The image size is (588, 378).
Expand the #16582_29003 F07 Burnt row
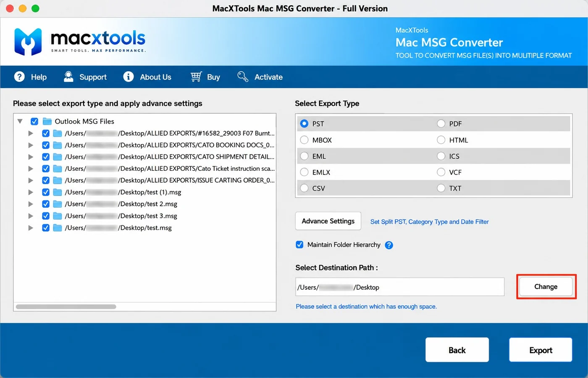click(x=31, y=133)
